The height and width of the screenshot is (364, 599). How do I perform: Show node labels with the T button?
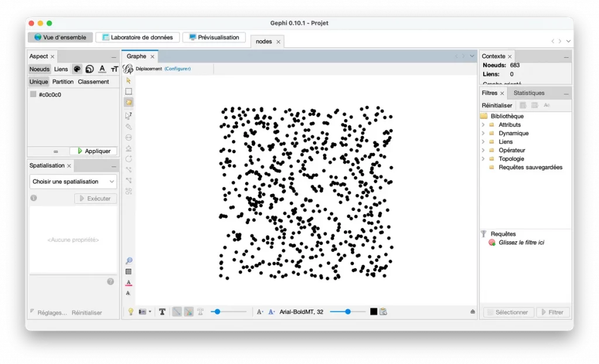tap(162, 311)
